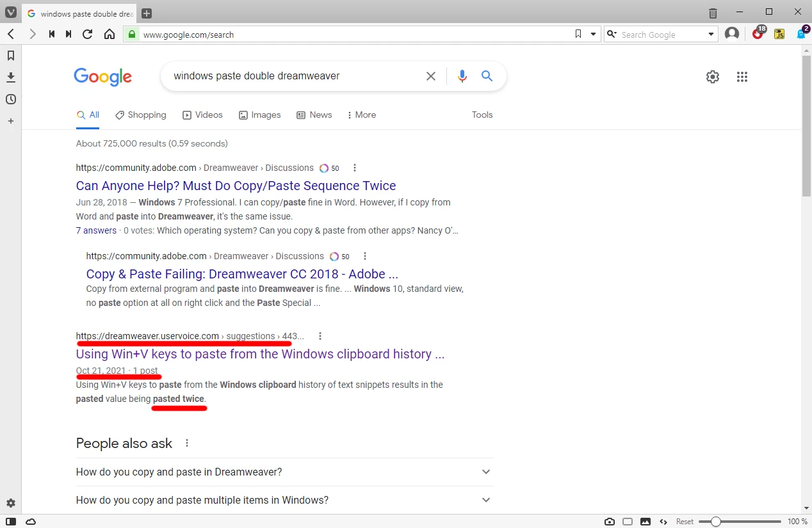Toggle image loading in status bar
The image size is (812, 528).
(x=646, y=522)
